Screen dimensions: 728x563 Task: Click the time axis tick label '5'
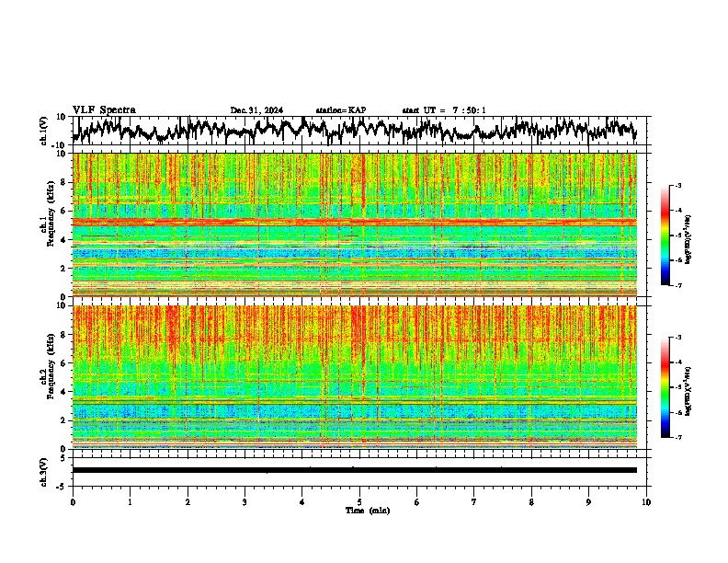[359, 502]
